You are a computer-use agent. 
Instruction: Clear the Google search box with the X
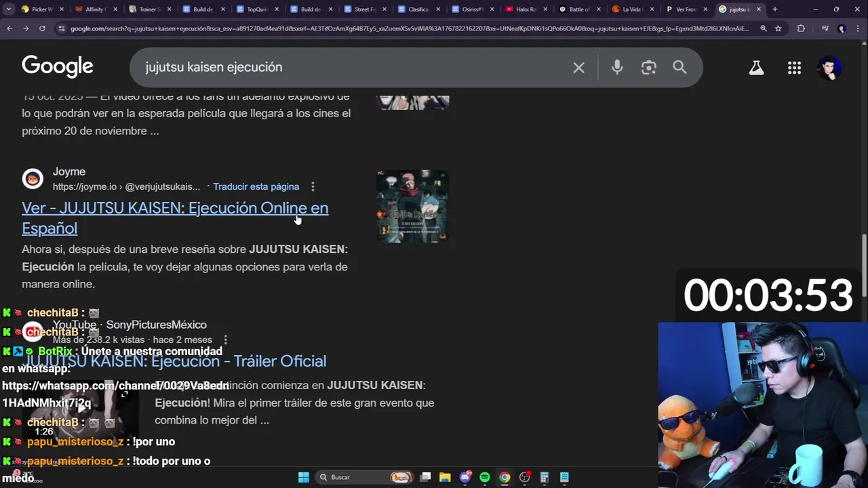coord(578,67)
